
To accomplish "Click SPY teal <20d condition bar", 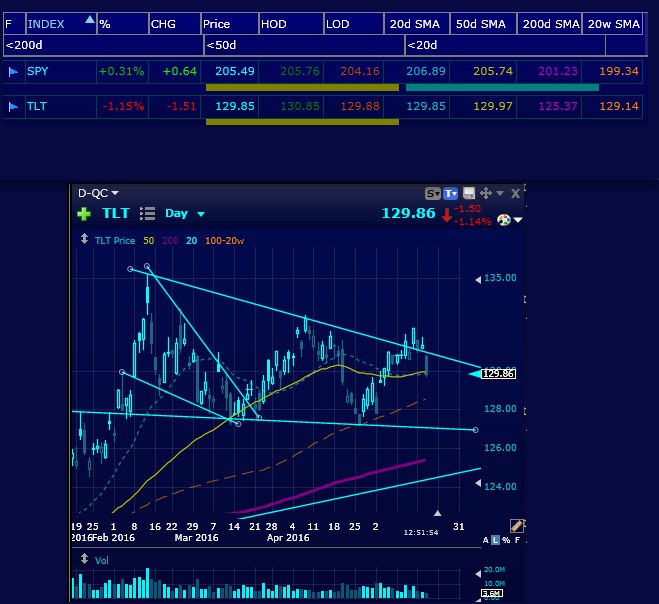I will 502,87.
